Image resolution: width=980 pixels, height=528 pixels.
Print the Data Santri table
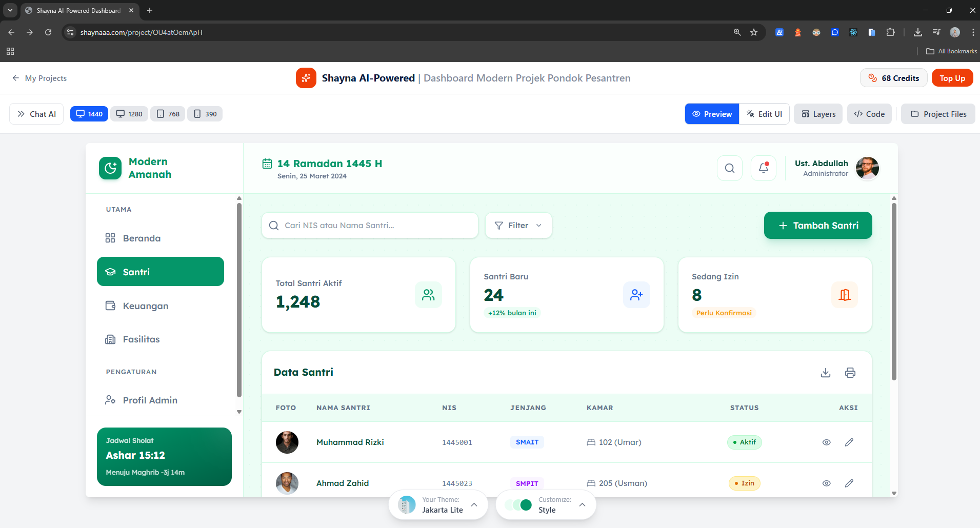tap(850, 373)
